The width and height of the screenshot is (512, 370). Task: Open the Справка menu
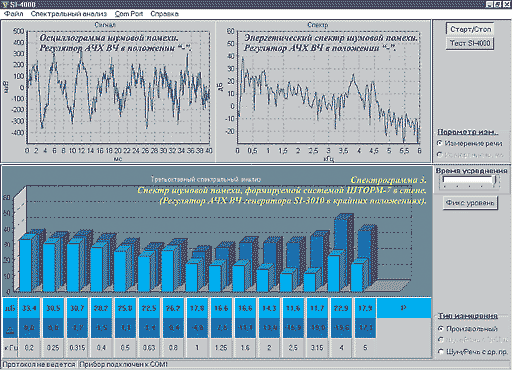(164, 14)
